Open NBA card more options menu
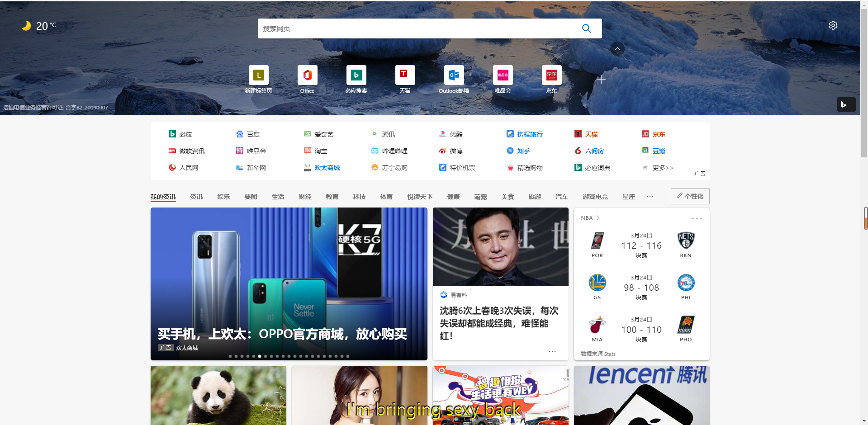 tap(697, 218)
